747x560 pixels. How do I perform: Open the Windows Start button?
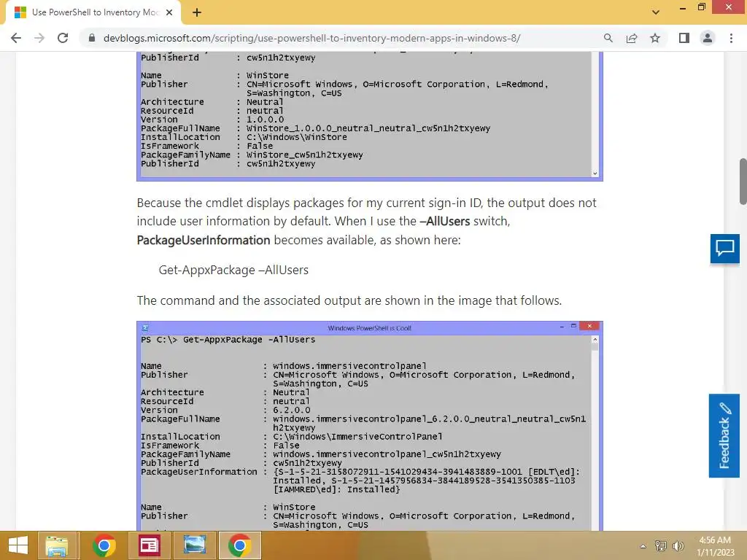click(18, 545)
